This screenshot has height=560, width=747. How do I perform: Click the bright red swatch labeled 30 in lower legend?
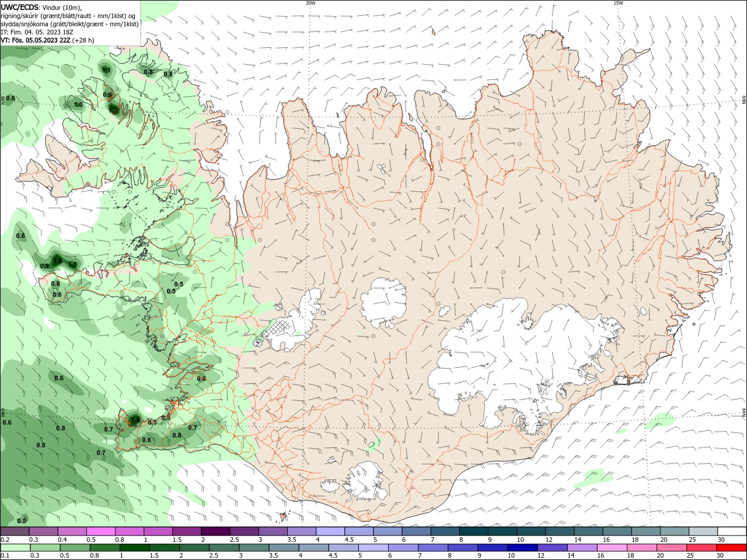tap(731, 548)
